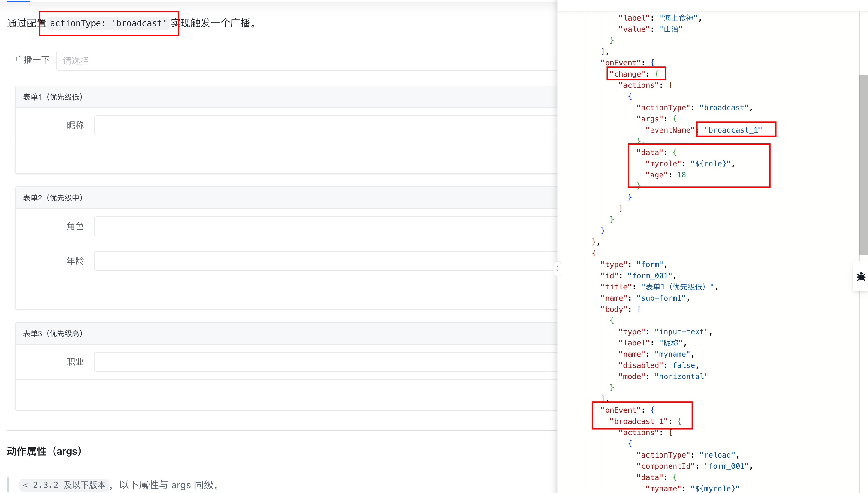Click the "label": "昵称" code line
The height and width of the screenshot is (493, 868).
652,343
